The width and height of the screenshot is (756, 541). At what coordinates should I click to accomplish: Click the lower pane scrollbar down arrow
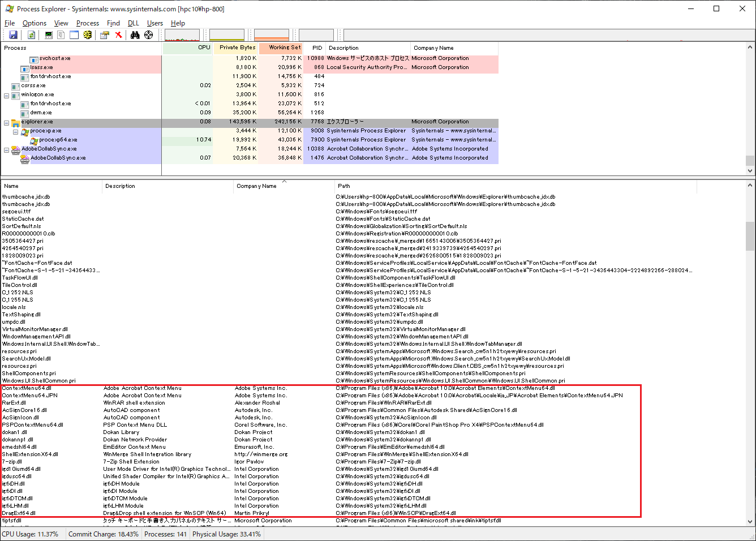pyautogui.click(x=750, y=522)
